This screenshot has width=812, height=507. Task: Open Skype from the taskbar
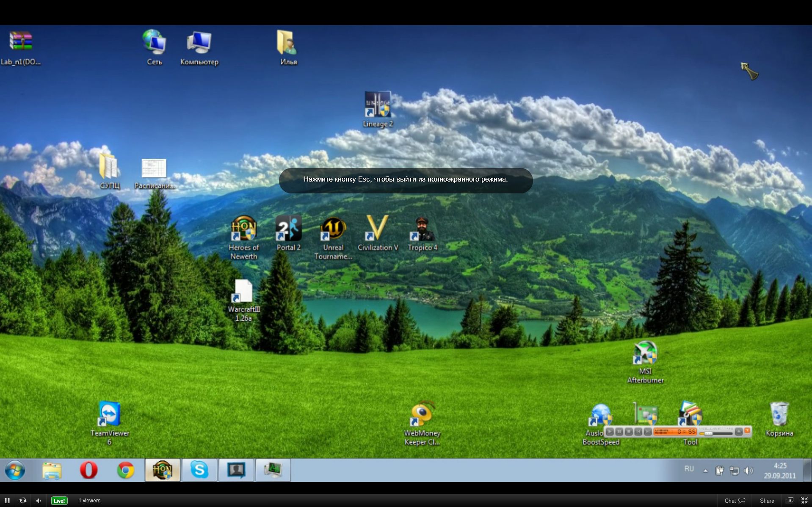point(199,470)
